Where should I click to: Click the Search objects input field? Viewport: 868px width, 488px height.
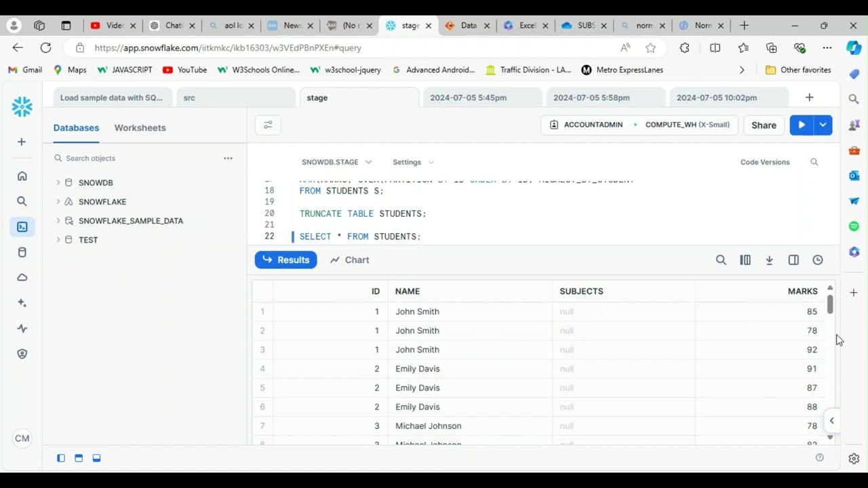[x=134, y=158]
